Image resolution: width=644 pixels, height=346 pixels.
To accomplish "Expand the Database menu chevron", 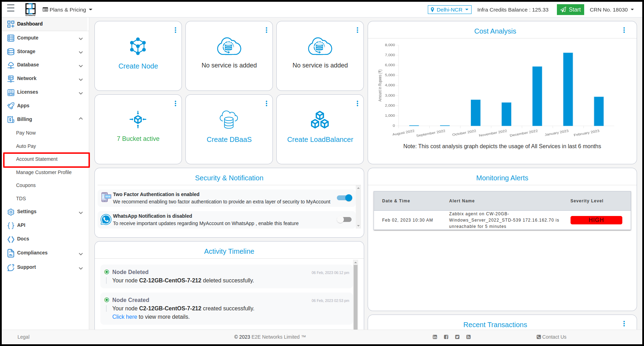I will [x=81, y=66].
